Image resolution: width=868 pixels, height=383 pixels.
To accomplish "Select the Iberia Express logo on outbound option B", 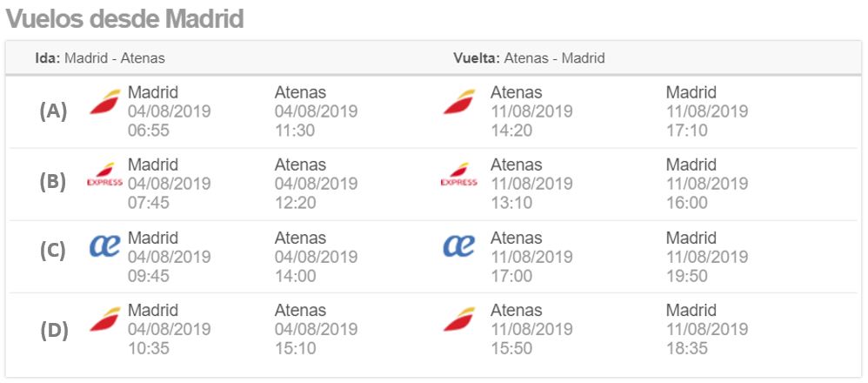I will (x=105, y=174).
